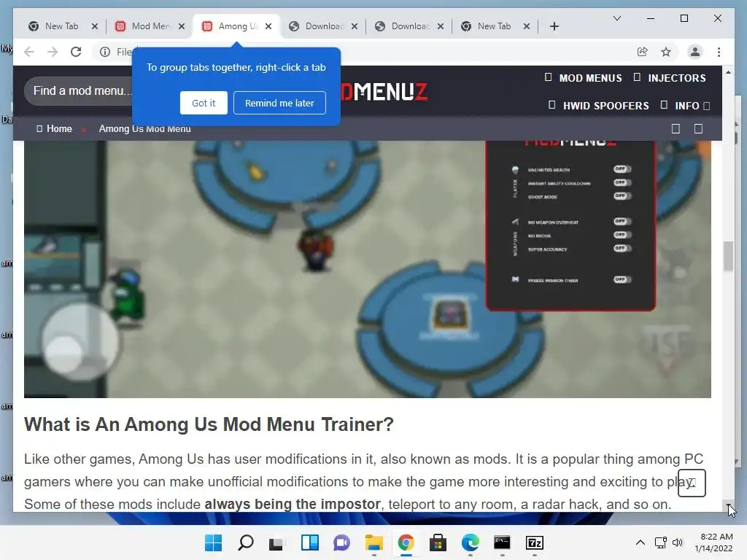Open the Command Prompt taskbar icon
Screen dimensions: 747x560
[x=502, y=542]
